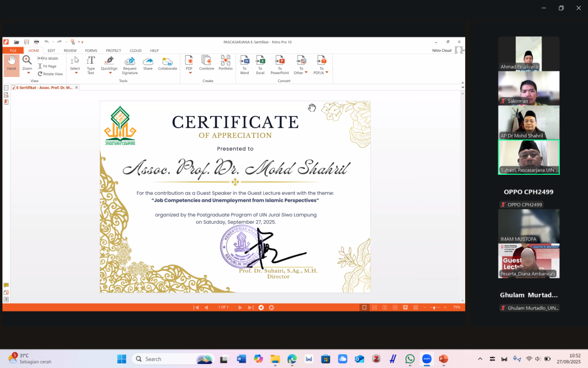
Task: Click the Share icon in ribbon
Action: pos(148,64)
